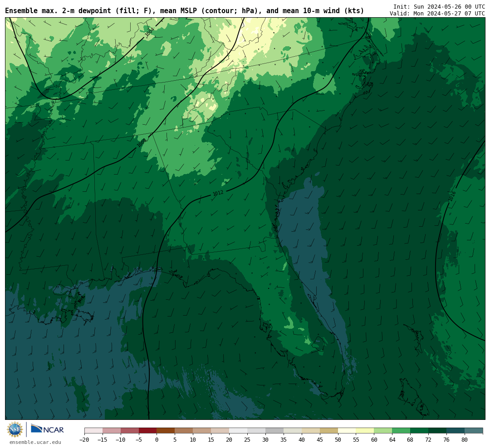
Task: Click the 1012 pressure contour label
Action: (x=218, y=193)
